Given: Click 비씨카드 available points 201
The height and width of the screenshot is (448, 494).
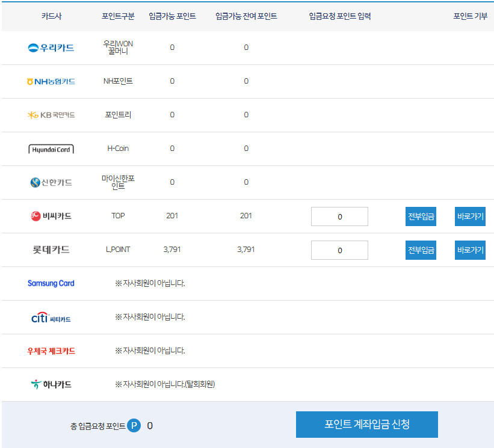Looking at the screenshot, I should (x=172, y=216).
